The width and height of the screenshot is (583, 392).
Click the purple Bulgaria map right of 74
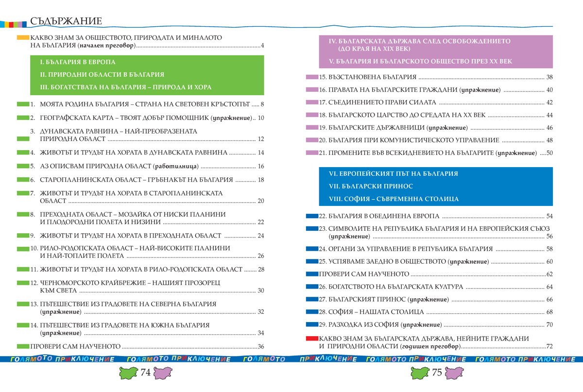[163, 374]
